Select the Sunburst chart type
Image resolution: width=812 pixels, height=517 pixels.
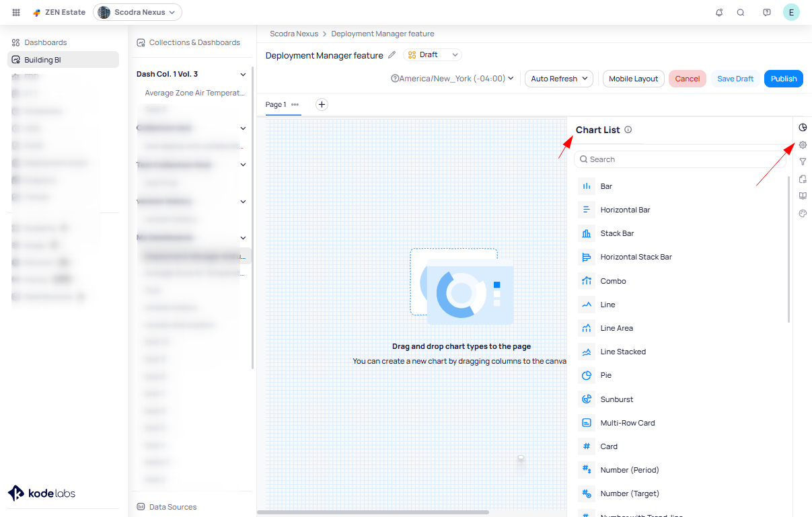616,399
